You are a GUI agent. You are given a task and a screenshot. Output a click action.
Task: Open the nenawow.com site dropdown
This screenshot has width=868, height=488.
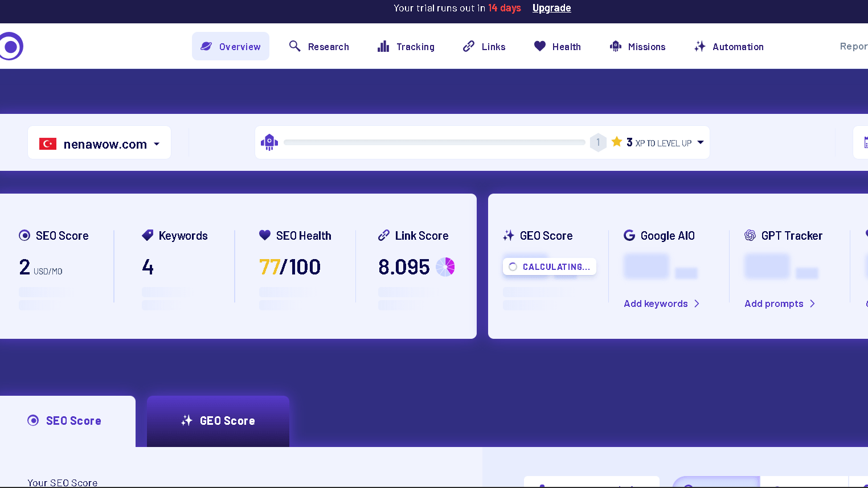click(x=100, y=143)
